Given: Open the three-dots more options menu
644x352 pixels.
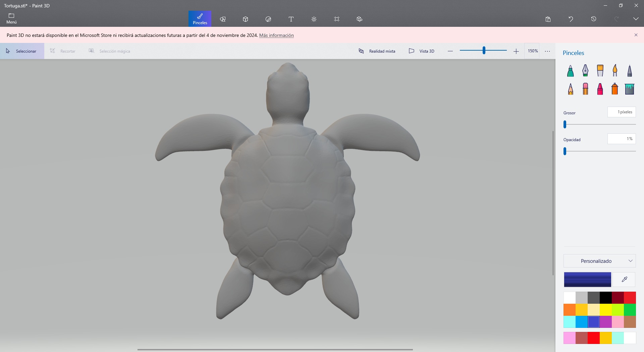Looking at the screenshot, I should (547, 51).
